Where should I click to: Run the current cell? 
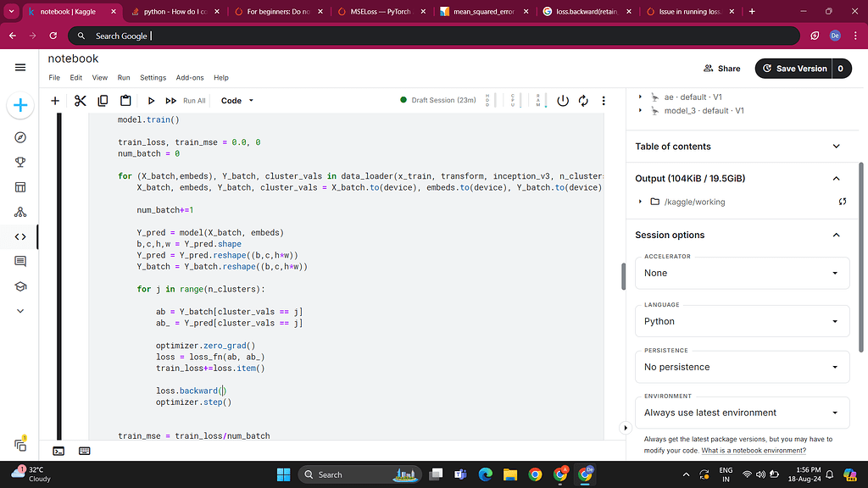pos(151,101)
